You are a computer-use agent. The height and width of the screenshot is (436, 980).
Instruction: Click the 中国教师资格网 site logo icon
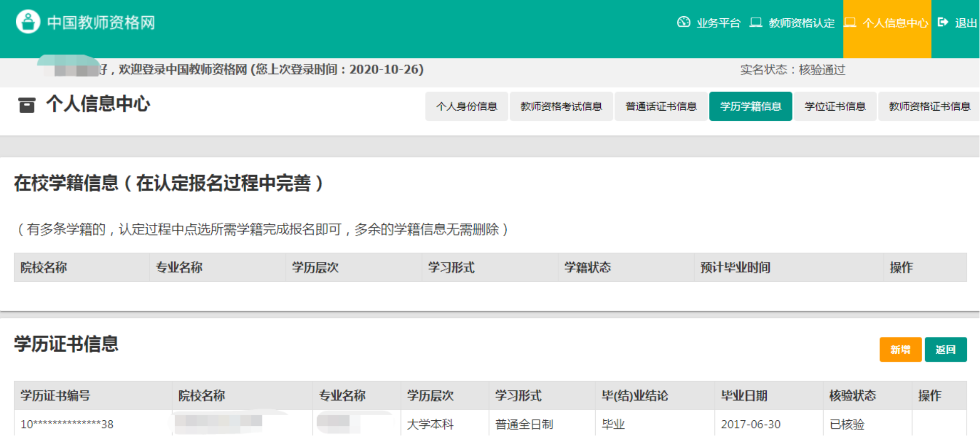[28, 22]
